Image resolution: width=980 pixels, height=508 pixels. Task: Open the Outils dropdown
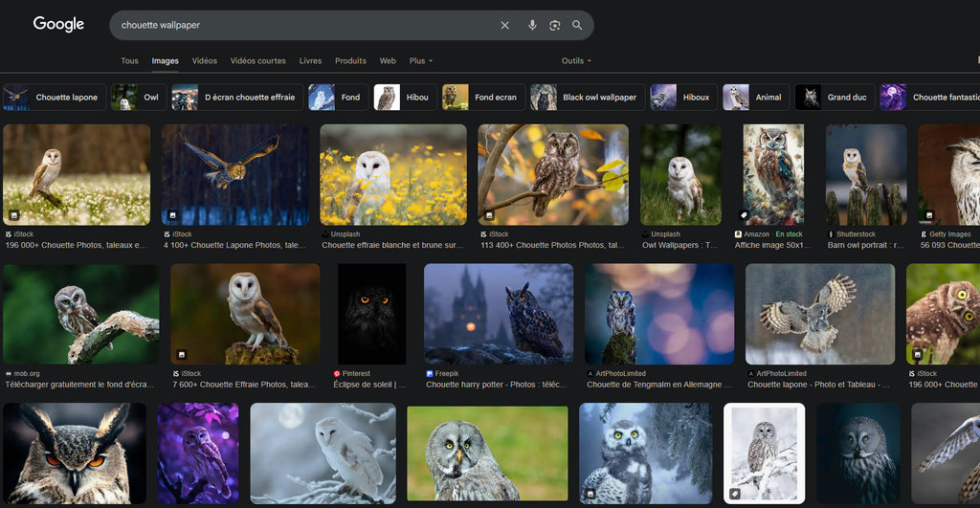(576, 61)
